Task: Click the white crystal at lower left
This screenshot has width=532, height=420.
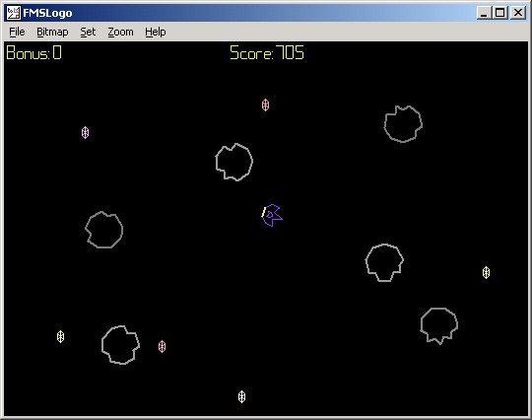Action: (60, 337)
